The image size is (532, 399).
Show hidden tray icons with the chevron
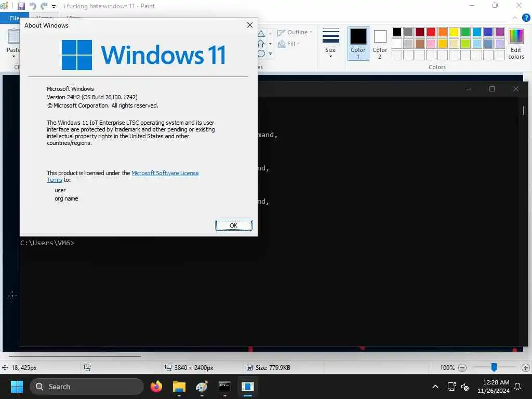pos(435,387)
